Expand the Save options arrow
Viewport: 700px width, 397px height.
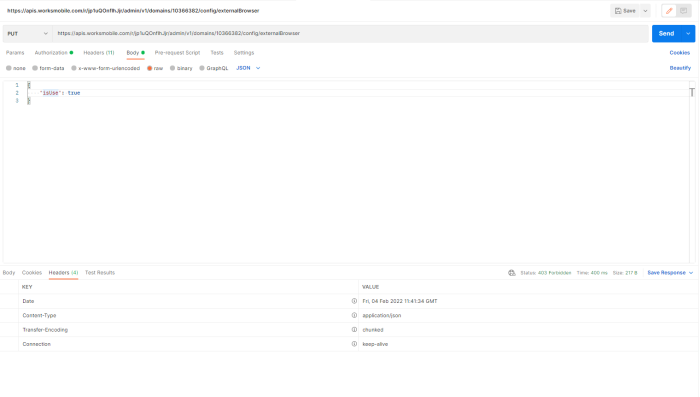pos(645,11)
